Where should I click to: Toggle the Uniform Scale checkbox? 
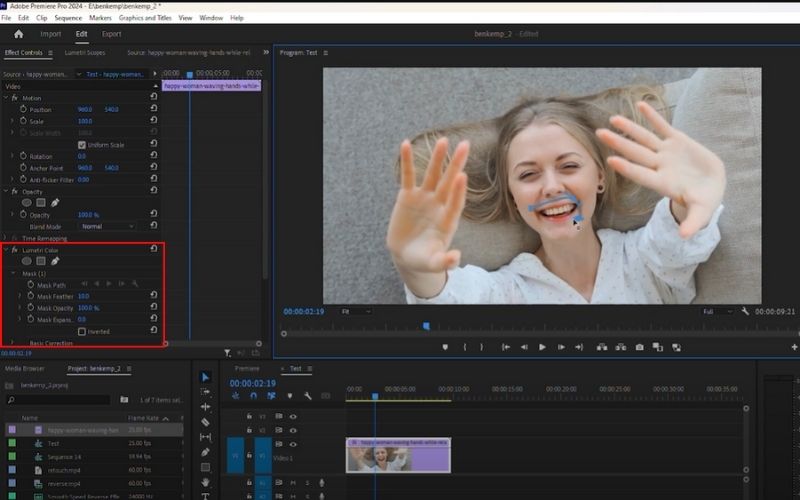[82, 144]
